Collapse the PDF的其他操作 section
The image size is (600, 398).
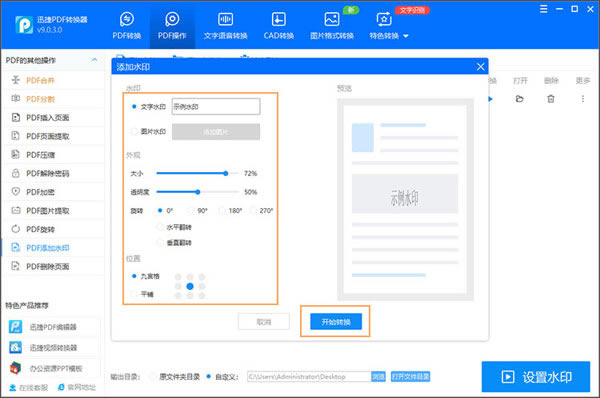coord(94,60)
